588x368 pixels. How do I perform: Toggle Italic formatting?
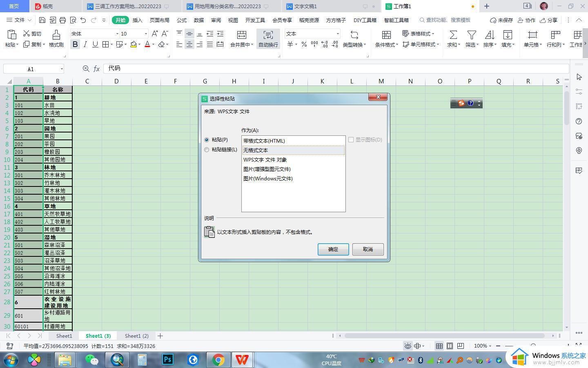(x=85, y=44)
